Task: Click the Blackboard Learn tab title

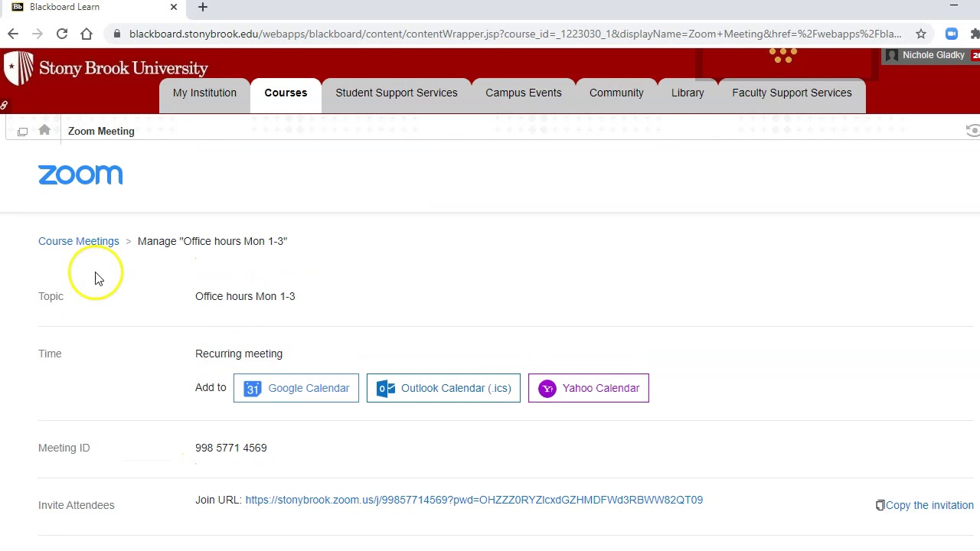Action: click(x=64, y=7)
